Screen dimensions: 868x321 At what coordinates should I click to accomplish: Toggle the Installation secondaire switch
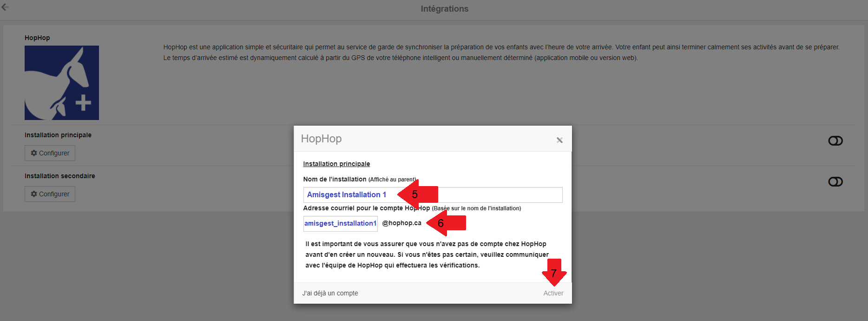(x=835, y=181)
